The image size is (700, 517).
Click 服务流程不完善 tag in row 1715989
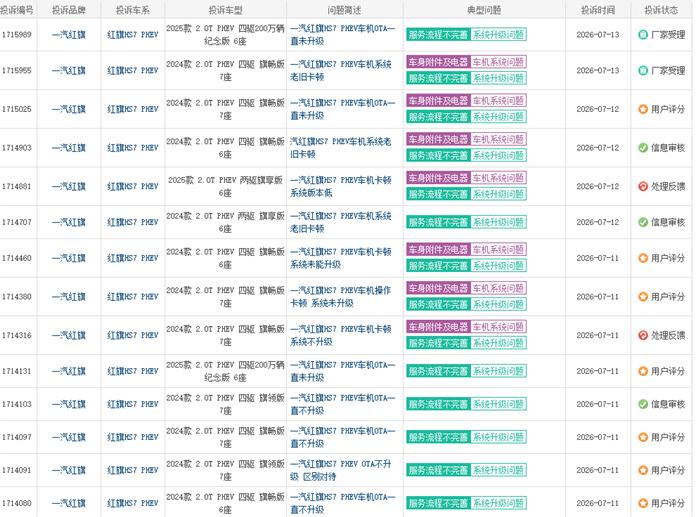[x=438, y=35]
